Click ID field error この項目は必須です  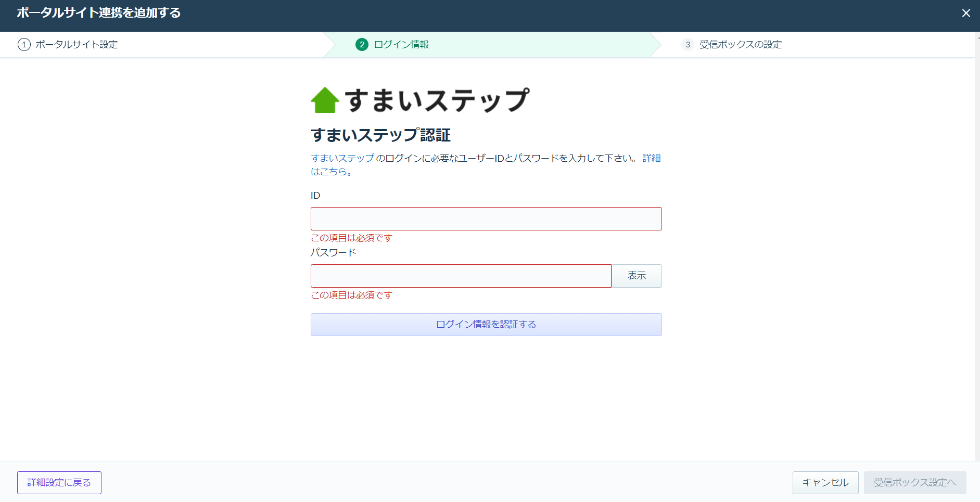coord(351,238)
